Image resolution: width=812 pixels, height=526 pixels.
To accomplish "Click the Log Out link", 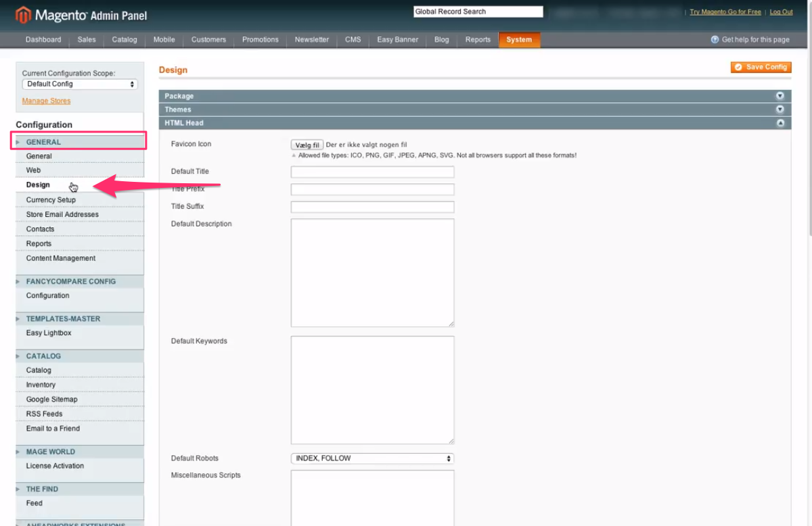I will pos(781,12).
